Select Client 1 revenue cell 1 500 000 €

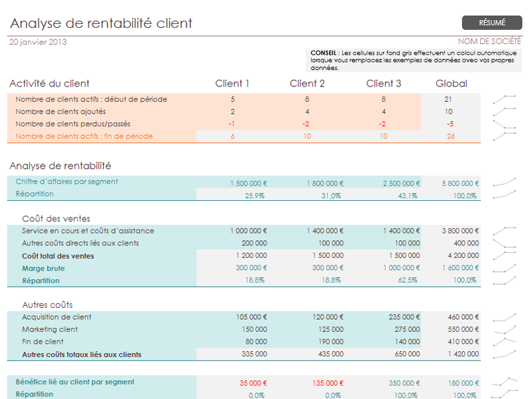point(249,184)
